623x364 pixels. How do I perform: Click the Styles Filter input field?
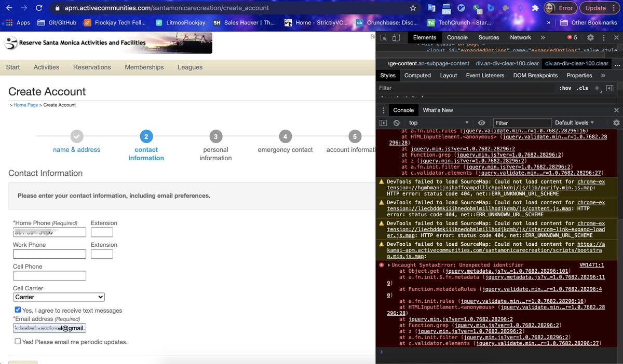(x=465, y=88)
